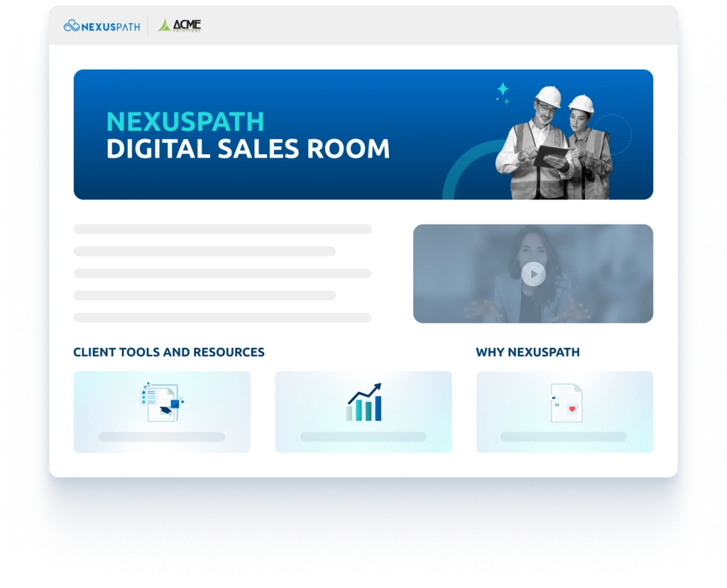Image resolution: width=727 pixels, height=588 pixels.
Task: Click the hard-hat workers photo in banner
Action: pos(554,143)
